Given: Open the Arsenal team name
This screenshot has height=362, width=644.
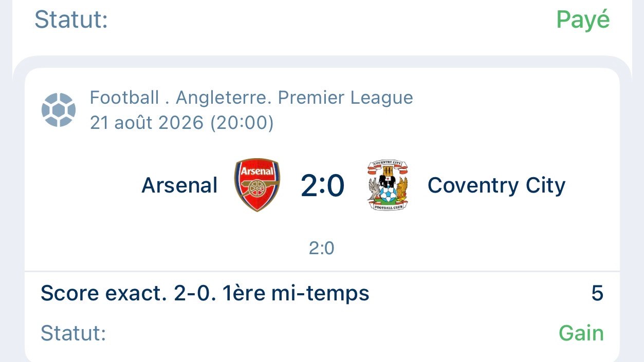Looking at the screenshot, I should (x=179, y=185).
